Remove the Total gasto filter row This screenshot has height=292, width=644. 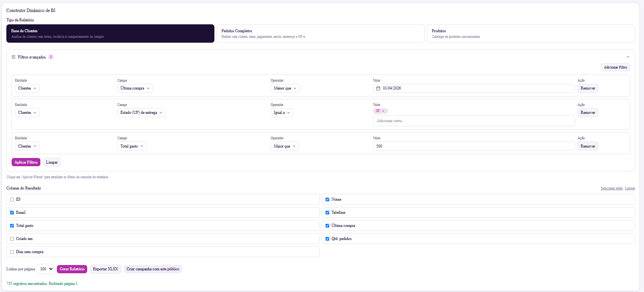587,146
